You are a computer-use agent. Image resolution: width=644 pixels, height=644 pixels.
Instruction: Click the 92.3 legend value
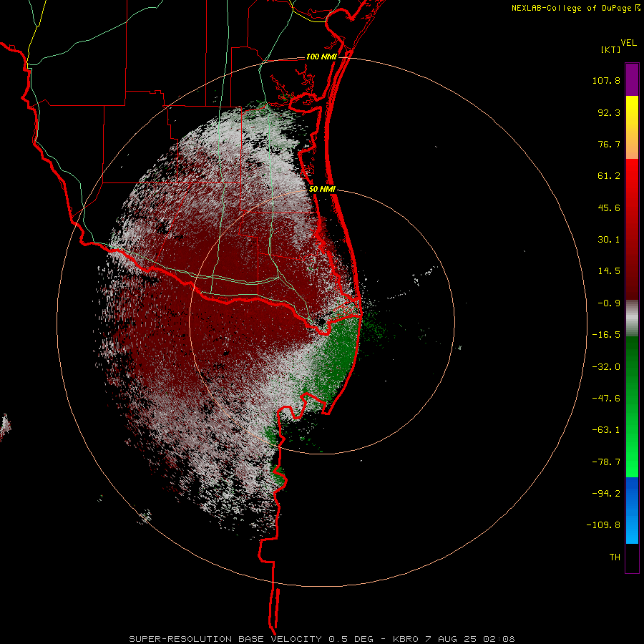(609, 112)
